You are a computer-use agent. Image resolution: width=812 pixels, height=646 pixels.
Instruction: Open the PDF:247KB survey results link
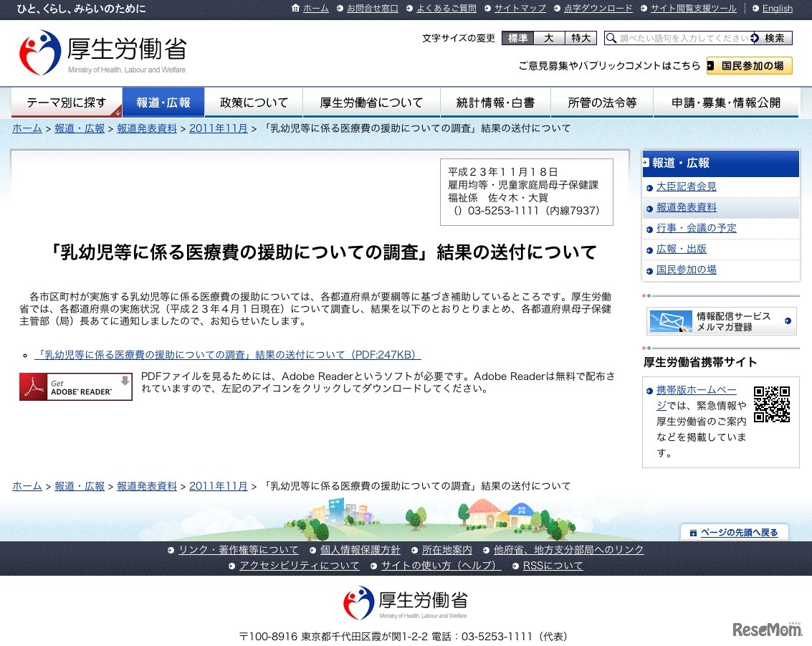[x=227, y=355]
